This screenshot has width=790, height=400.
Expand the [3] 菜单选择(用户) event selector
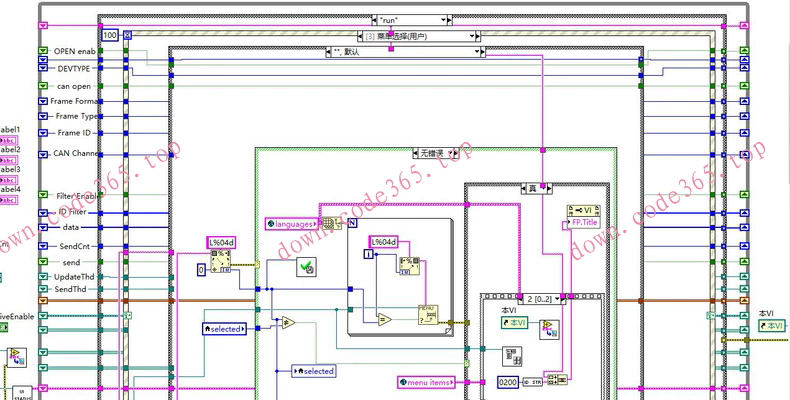pyautogui.click(x=472, y=36)
